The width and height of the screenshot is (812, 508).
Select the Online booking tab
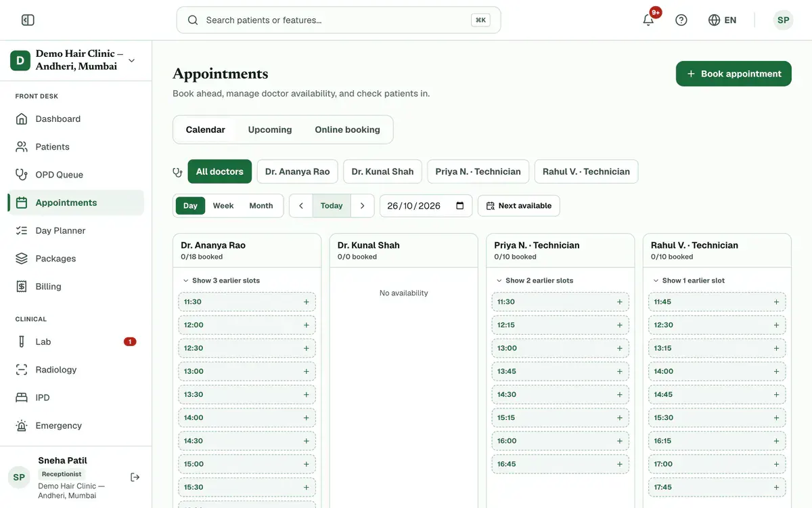click(348, 130)
